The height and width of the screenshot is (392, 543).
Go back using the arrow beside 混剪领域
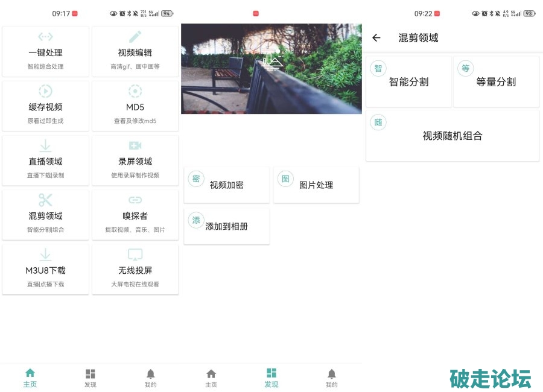(x=376, y=38)
